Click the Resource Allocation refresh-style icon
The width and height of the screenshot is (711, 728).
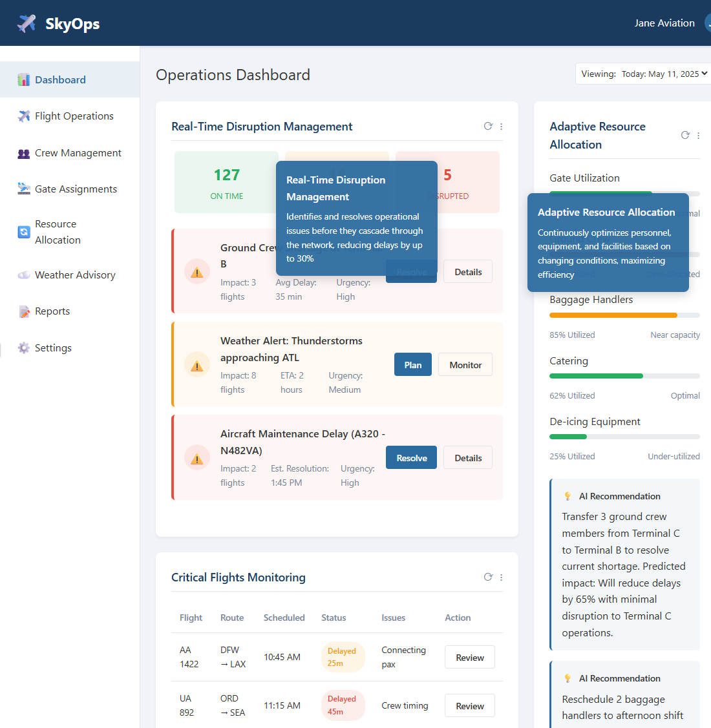click(24, 232)
